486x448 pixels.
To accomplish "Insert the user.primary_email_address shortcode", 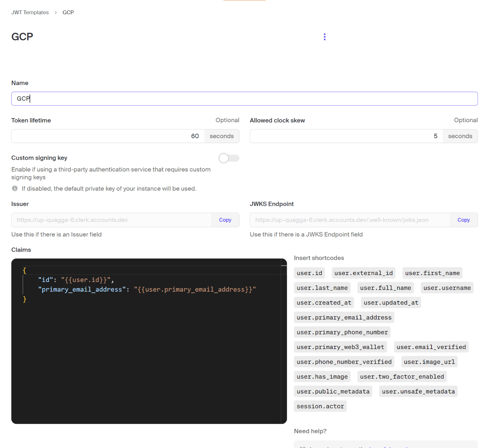I will 344,317.
